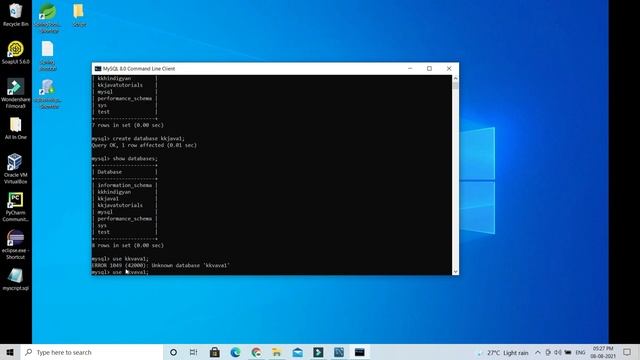Viewport: 640px width, 360px height.
Task: Click 'Query OK, 1 row affected' line
Action: [x=144, y=145]
